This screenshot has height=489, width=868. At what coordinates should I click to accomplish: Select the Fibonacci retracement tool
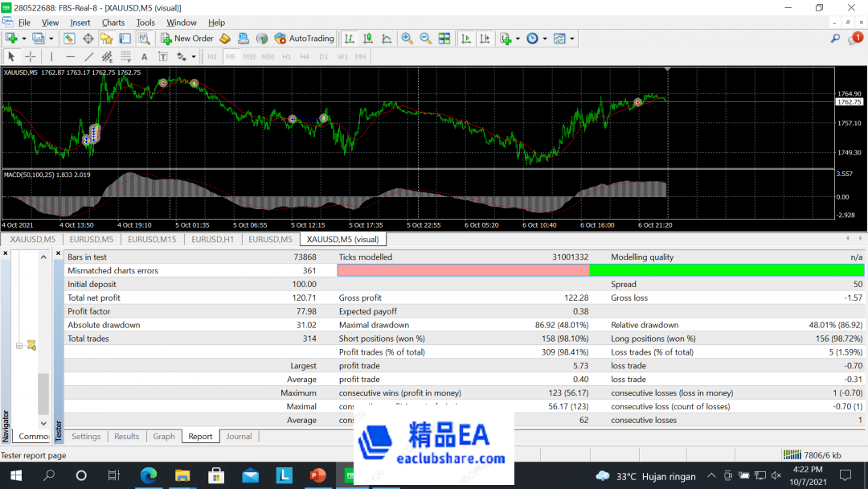126,57
